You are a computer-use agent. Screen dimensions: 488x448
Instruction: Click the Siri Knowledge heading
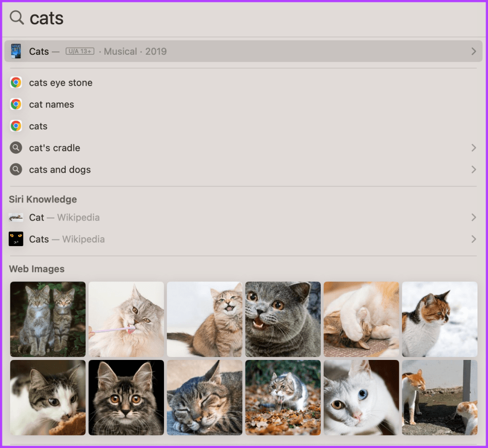[43, 199]
